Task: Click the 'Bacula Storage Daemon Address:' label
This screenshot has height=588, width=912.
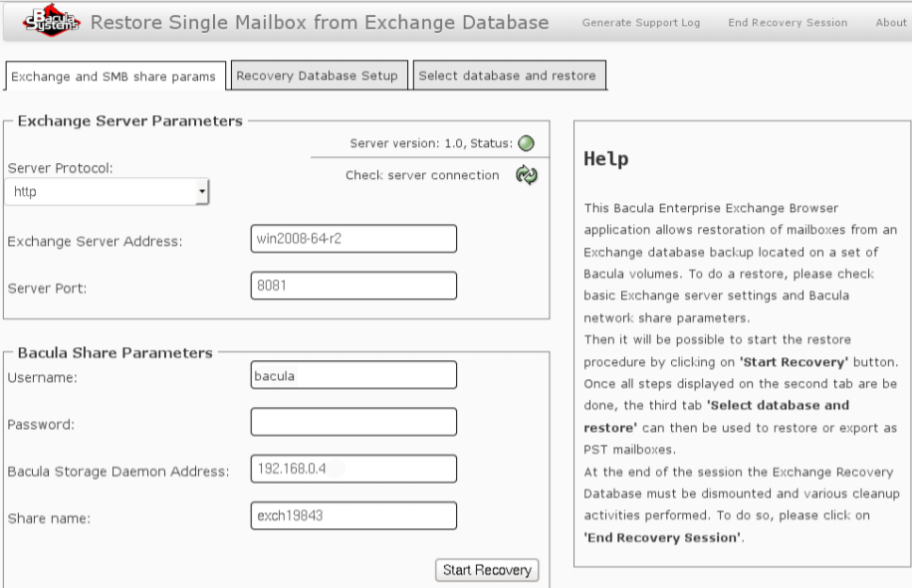Action: click(118, 472)
